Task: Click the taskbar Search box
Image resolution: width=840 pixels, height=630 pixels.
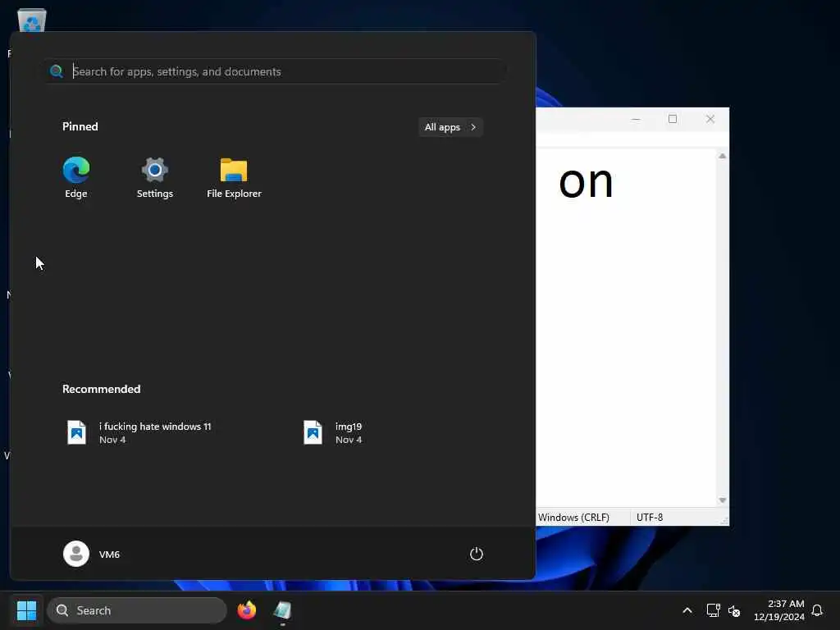Action: click(137, 610)
